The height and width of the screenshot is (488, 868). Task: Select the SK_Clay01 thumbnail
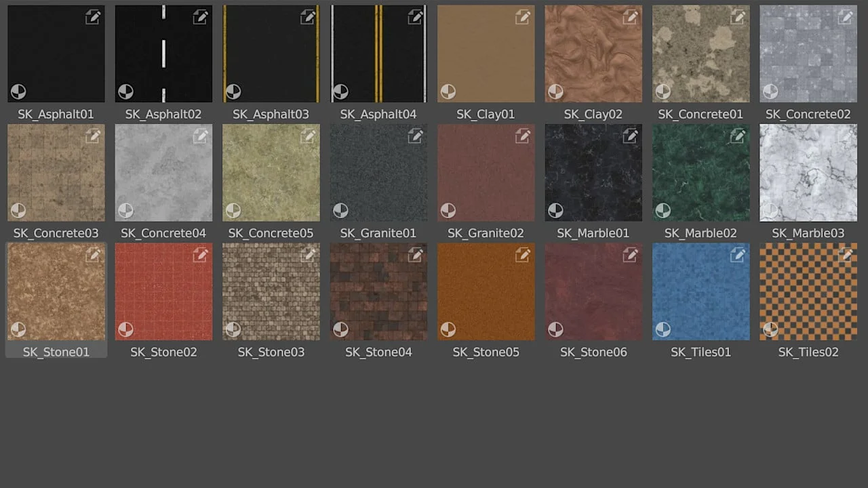(x=486, y=54)
